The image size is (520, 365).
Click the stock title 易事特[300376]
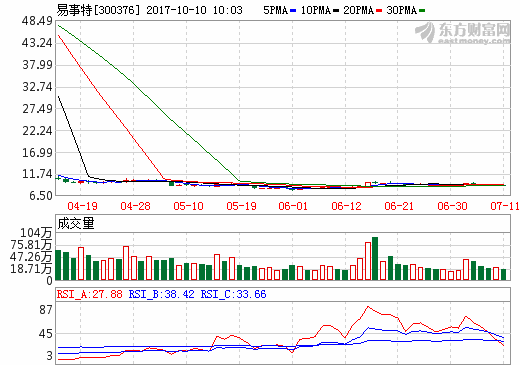(98, 10)
